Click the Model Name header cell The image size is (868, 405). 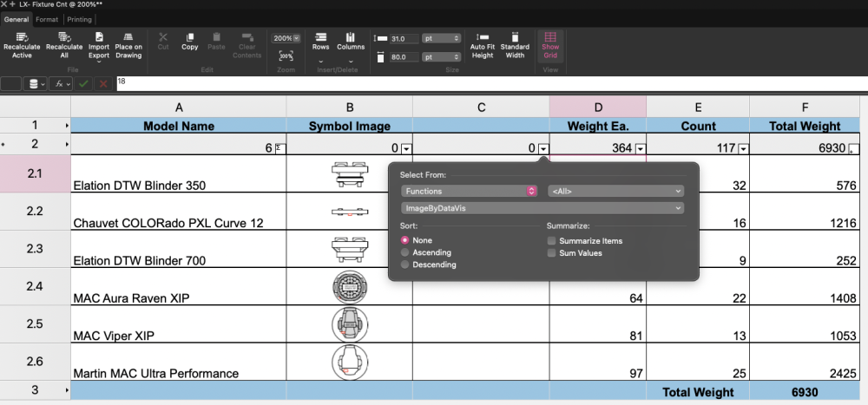coord(178,126)
